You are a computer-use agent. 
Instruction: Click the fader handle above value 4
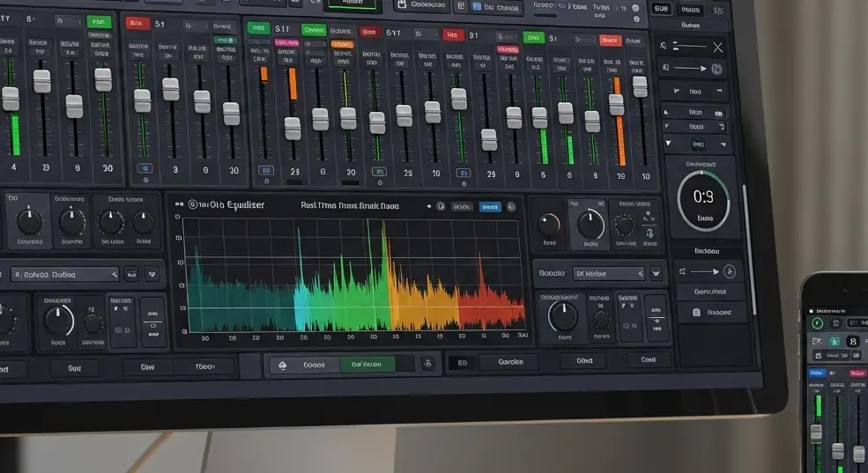(x=11, y=100)
